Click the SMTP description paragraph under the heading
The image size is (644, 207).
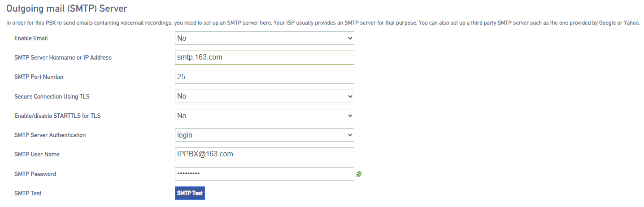(x=323, y=23)
